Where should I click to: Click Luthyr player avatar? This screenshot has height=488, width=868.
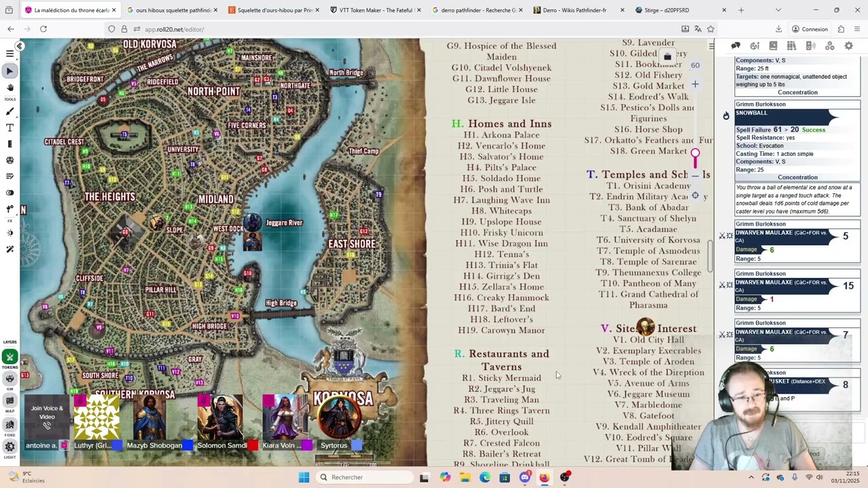coord(97,418)
